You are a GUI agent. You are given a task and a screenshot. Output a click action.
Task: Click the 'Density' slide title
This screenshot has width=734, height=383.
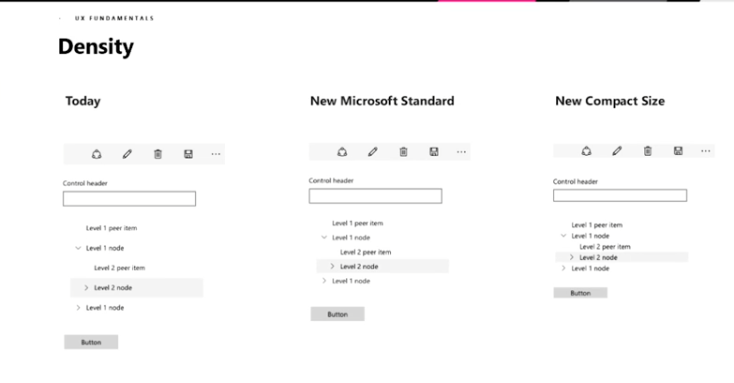click(96, 47)
